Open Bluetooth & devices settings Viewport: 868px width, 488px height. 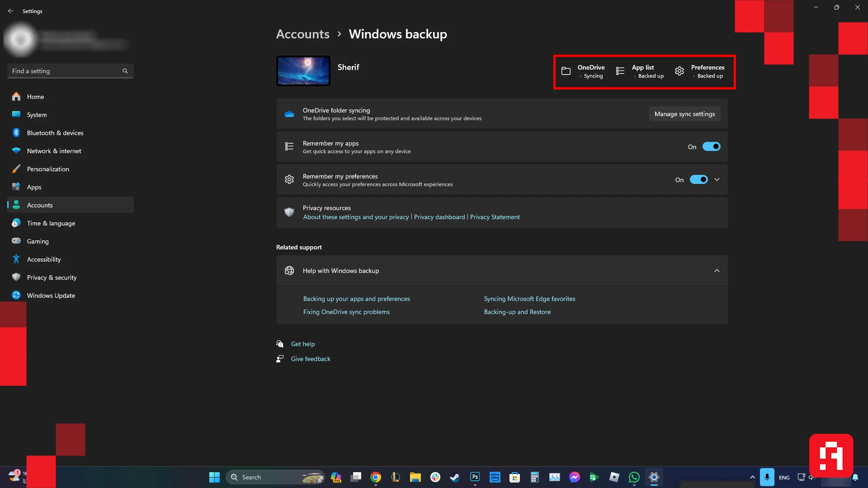click(71, 133)
